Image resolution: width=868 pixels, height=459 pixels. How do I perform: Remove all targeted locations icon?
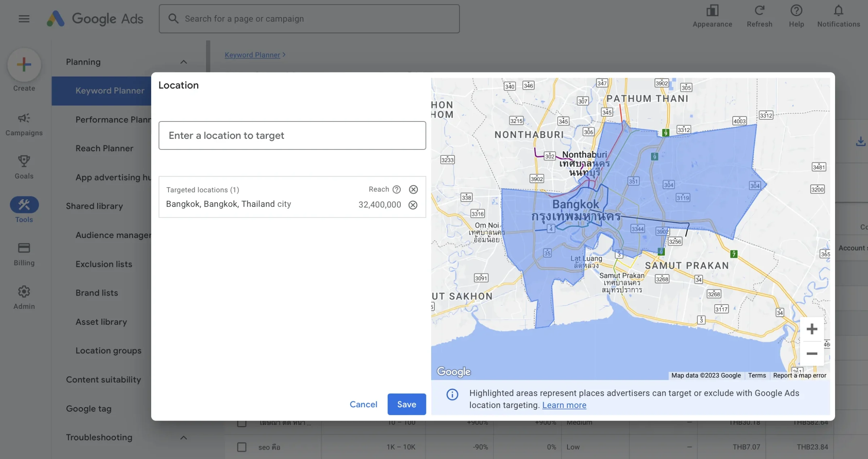click(x=413, y=190)
